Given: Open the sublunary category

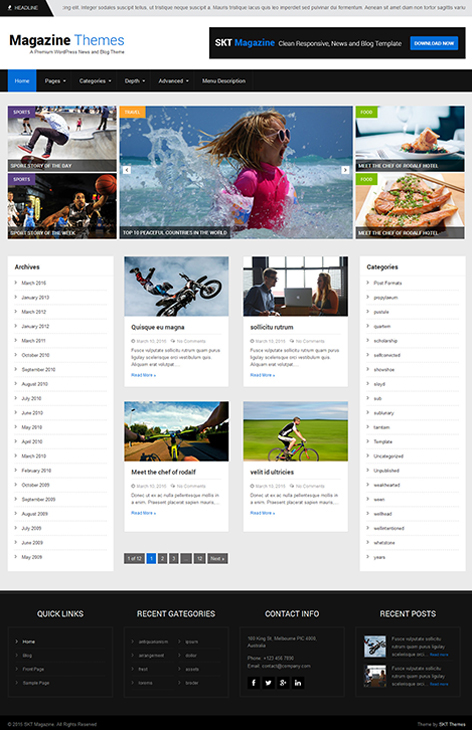Looking at the screenshot, I should point(384,413).
